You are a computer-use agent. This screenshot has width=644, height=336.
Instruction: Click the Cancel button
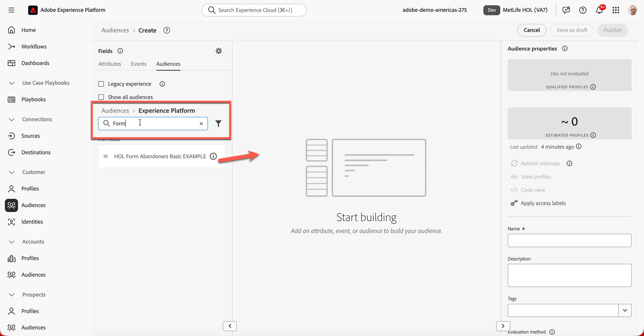532,30
